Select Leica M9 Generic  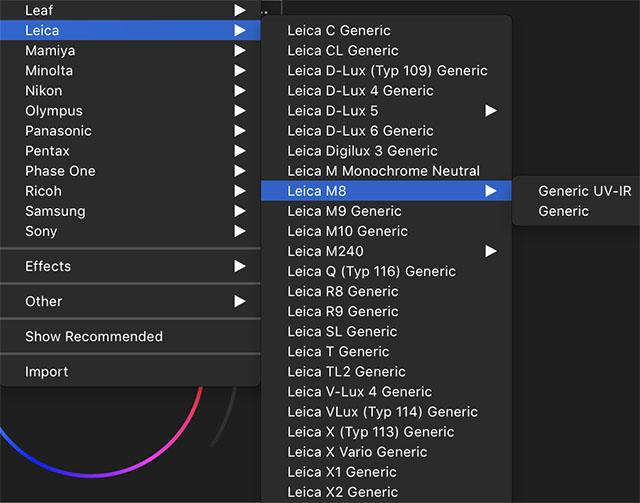[x=386, y=211]
